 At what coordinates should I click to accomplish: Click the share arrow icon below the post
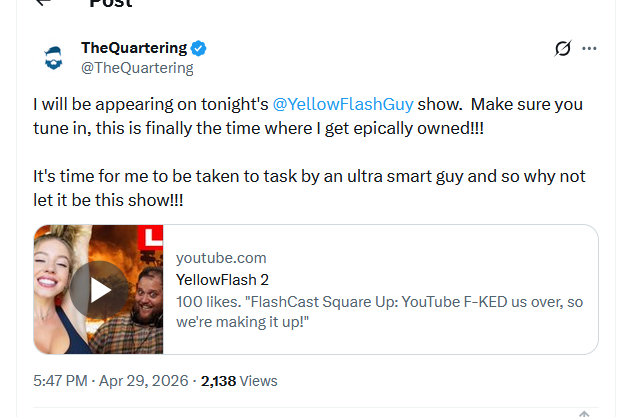click(x=584, y=414)
